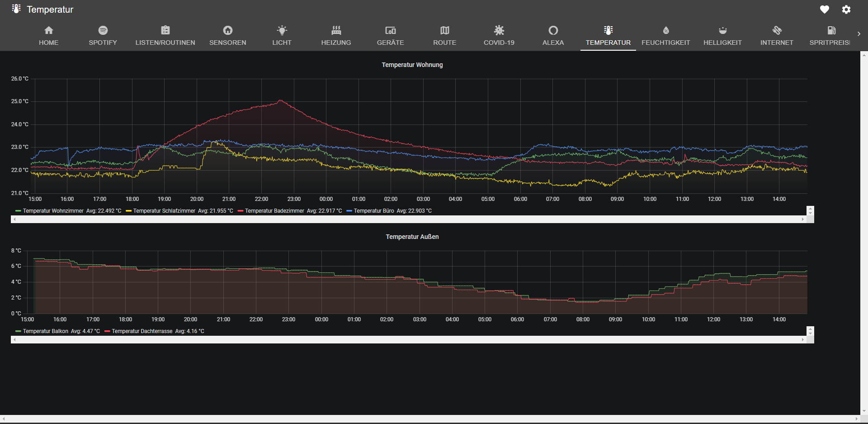868x424 pixels.
Task: Open the Internet tab icon
Action: click(x=777, y=30)
